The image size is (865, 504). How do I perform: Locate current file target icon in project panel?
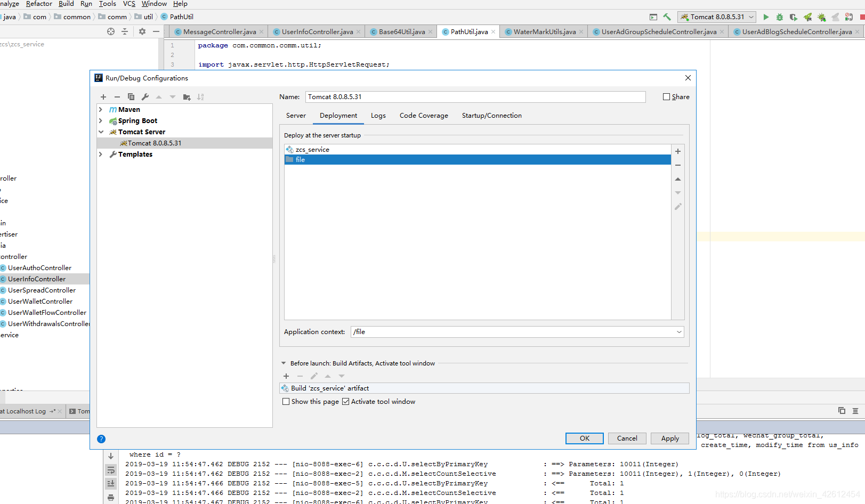[111, 31]
